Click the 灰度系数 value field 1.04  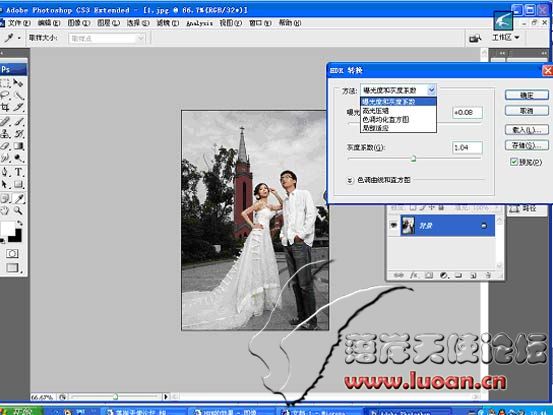coord(467,147)
